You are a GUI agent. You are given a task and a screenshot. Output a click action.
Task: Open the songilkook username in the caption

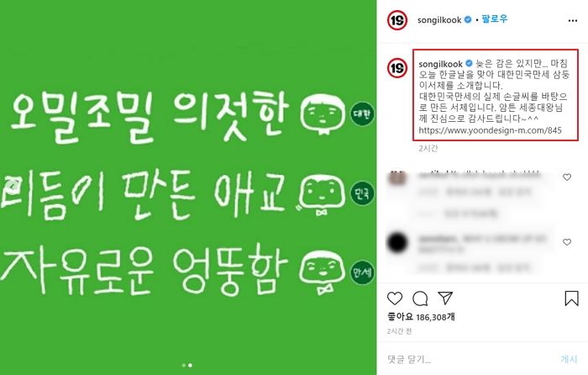coord(441,64)
